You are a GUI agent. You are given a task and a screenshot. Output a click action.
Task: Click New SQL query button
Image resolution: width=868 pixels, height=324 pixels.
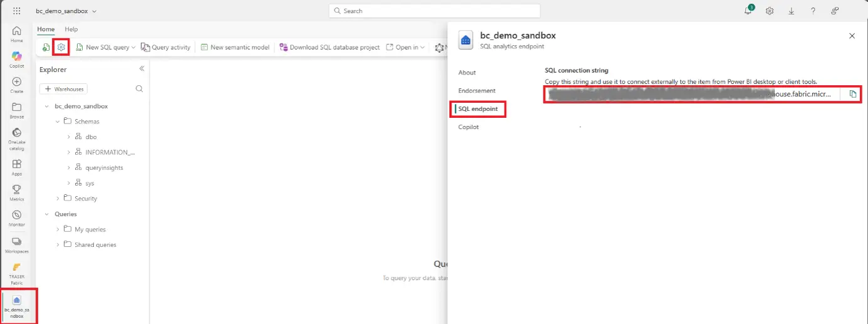pos(102,47)
